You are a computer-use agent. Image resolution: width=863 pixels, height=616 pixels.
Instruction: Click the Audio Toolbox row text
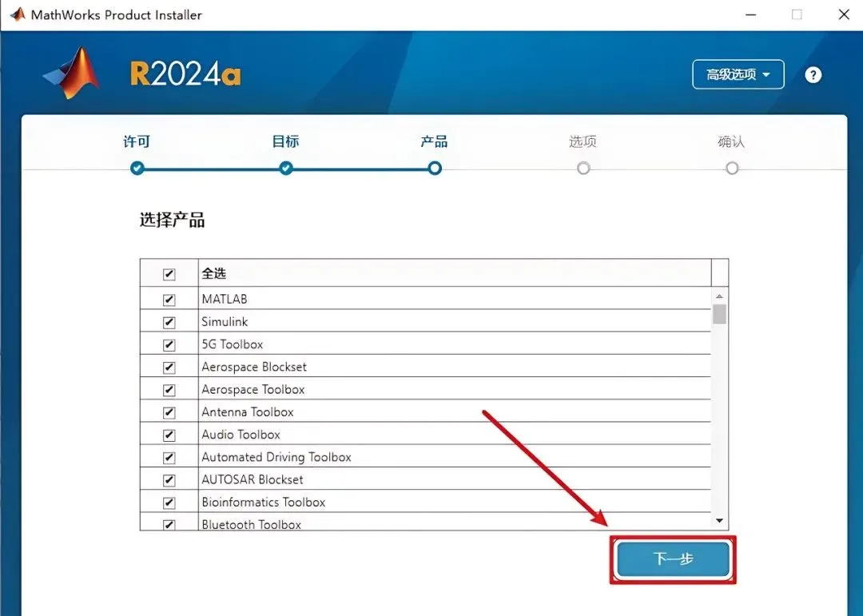pyautogui.click(x=241, y=435)
